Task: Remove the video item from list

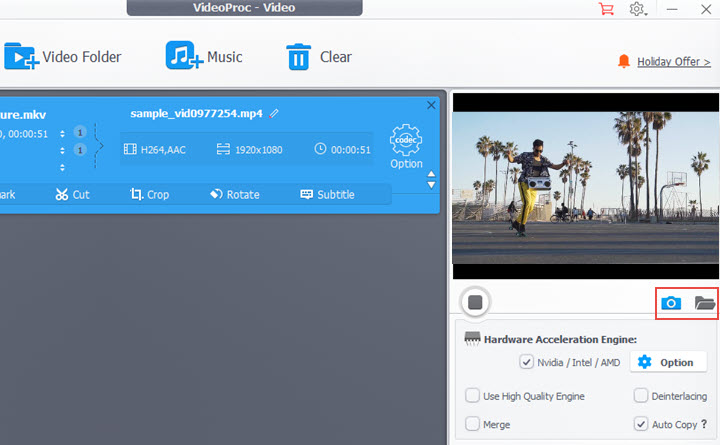Action: point(431,105)
